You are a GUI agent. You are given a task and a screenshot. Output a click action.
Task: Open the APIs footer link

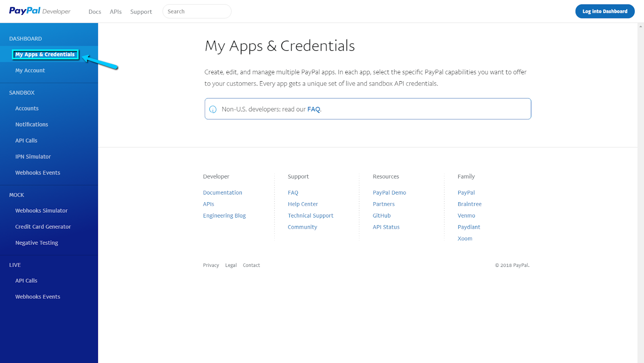[208, 204]
